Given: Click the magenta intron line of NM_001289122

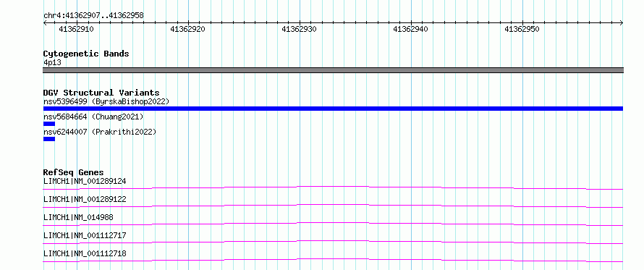Looking at the screenshot, I should (x=333, y=206).
